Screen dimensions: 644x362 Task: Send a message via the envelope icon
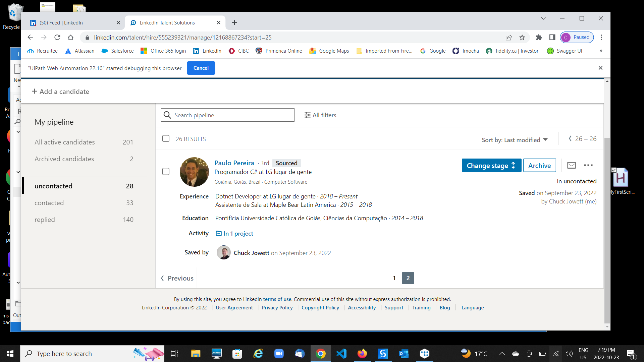click(571, 165)
